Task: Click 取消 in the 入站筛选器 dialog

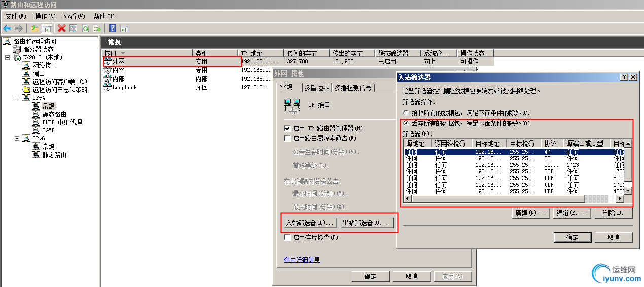Action: pyautogui.click(x=614, y=237)
